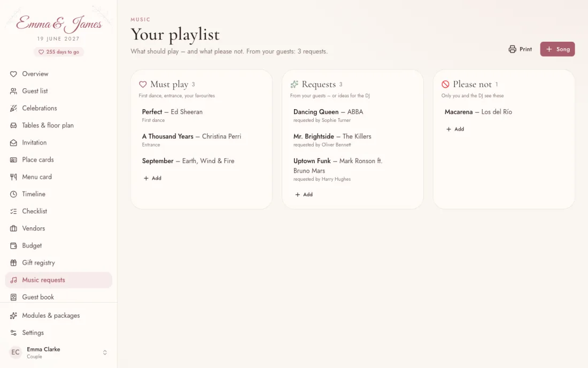588x368 pixels.
Task: Open the Checklist page
Action: 58,211
